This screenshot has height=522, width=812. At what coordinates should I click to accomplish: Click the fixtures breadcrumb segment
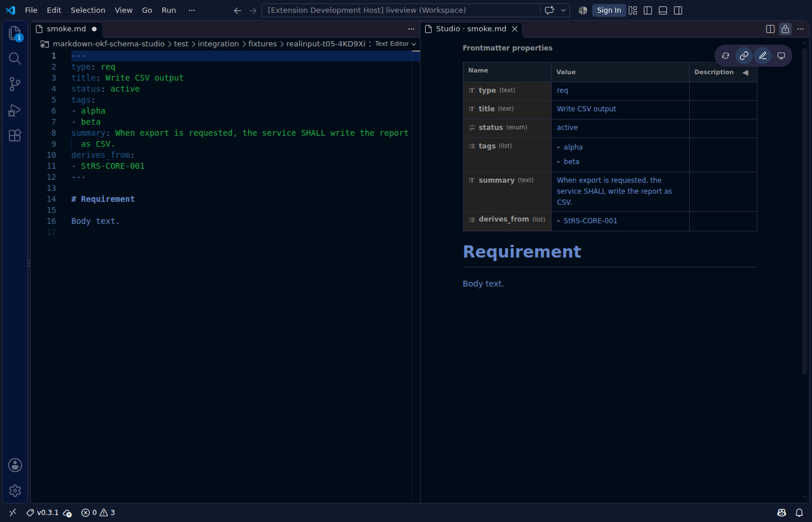pos(263,44)
